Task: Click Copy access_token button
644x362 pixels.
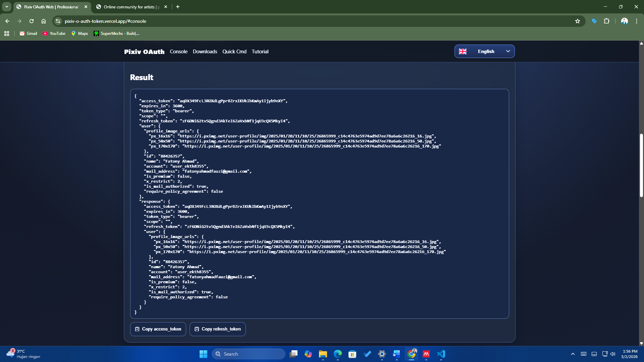Action: pos(158,329)
